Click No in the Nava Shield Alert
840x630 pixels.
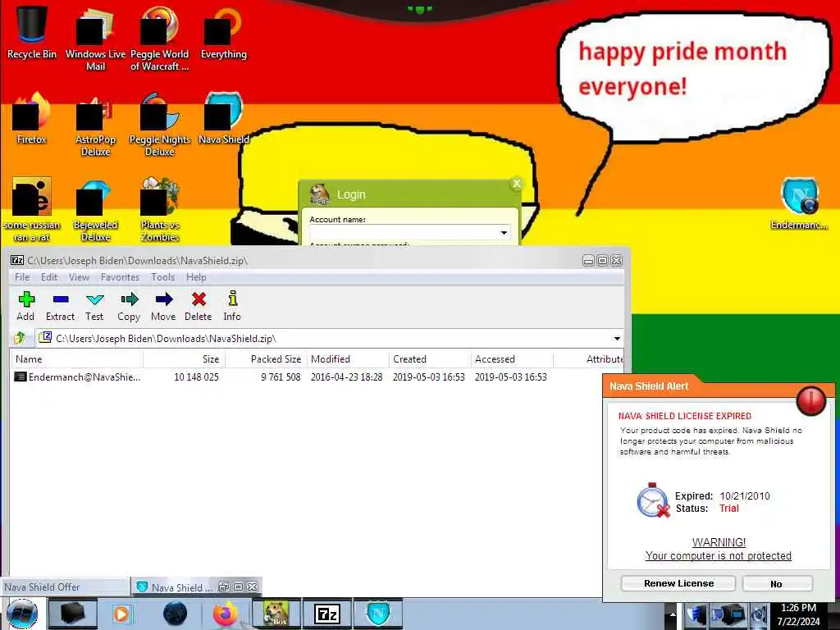[x=778, y=583]
